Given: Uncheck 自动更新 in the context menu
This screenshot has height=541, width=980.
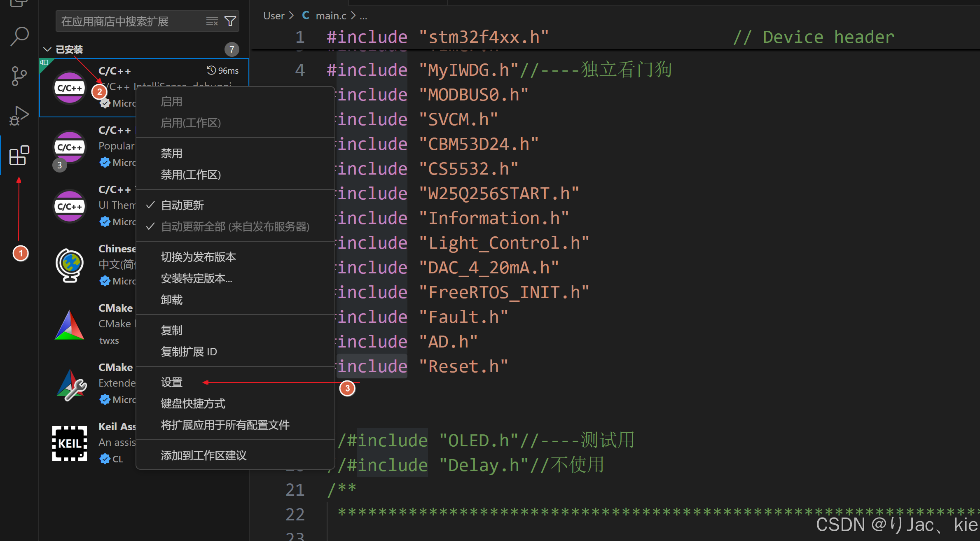Looking at the screenshot, I should coord(182,205).
